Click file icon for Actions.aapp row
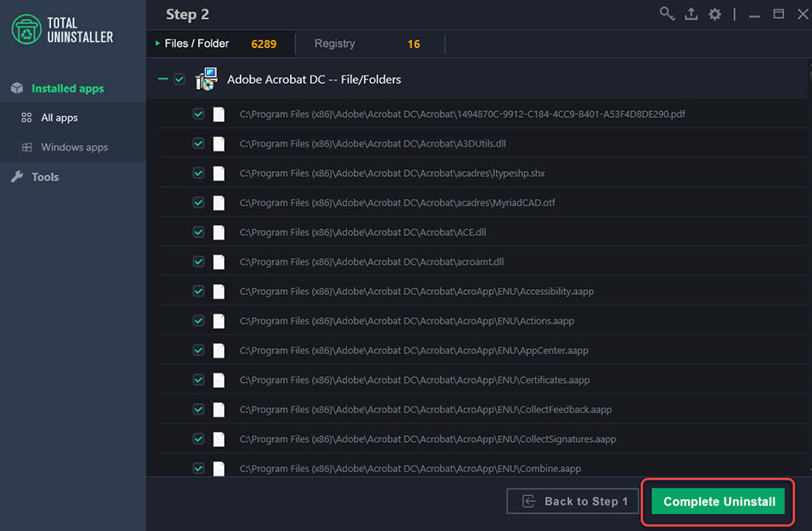Screen dimensions: 812x531 [x=219, y=322]
